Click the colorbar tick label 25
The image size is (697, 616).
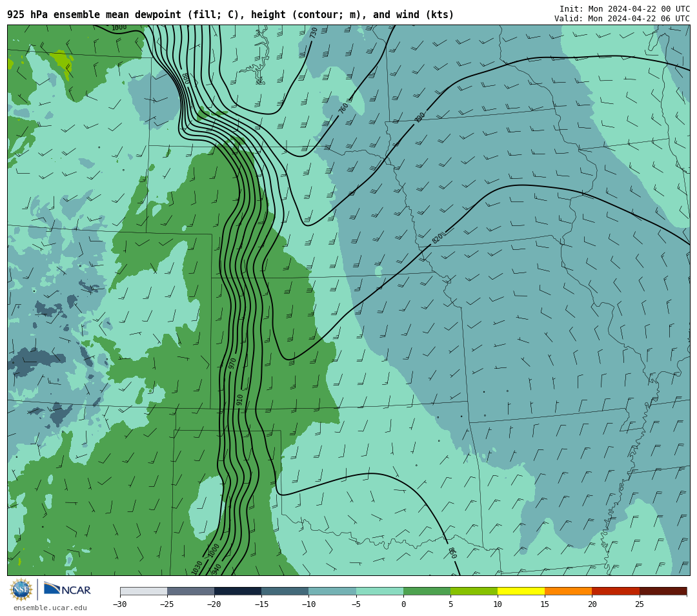click(639, 604)
